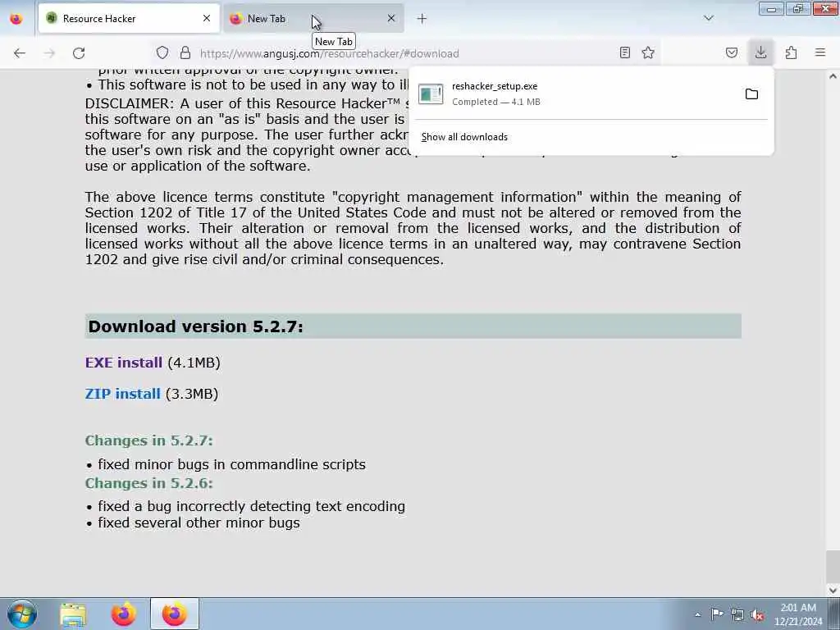Viewport: 840px width, 630px height.
Task: Click Show all downloads
Action: click(x=464, y=137)
